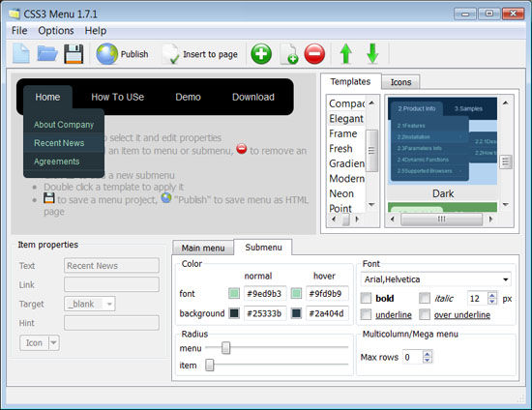Enable the bold font checkbox

click(366, 299)
